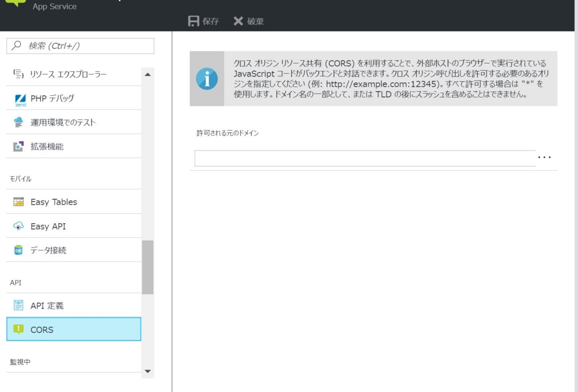Image resolution: width=578 pixels, height=392 pixels.
Task: Open the Easy API menu item
Action: point(74,226)
